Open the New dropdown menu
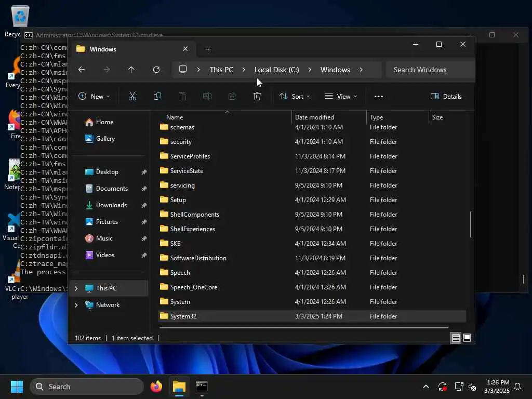This screenshot has width=532, height=399. [94, 96]
